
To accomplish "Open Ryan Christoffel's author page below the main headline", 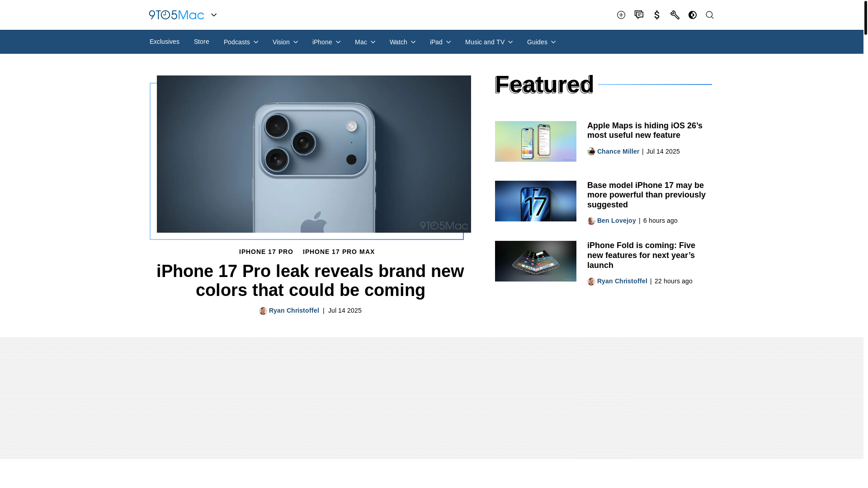I will click(294, 310).
